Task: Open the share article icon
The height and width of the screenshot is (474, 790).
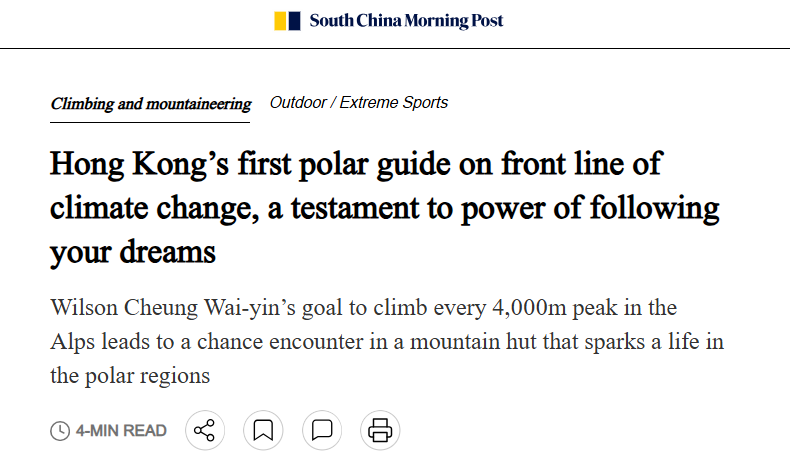Action: 204,431
